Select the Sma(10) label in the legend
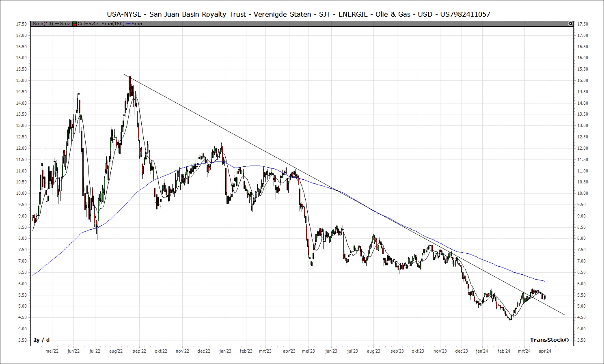 (44, 24)
